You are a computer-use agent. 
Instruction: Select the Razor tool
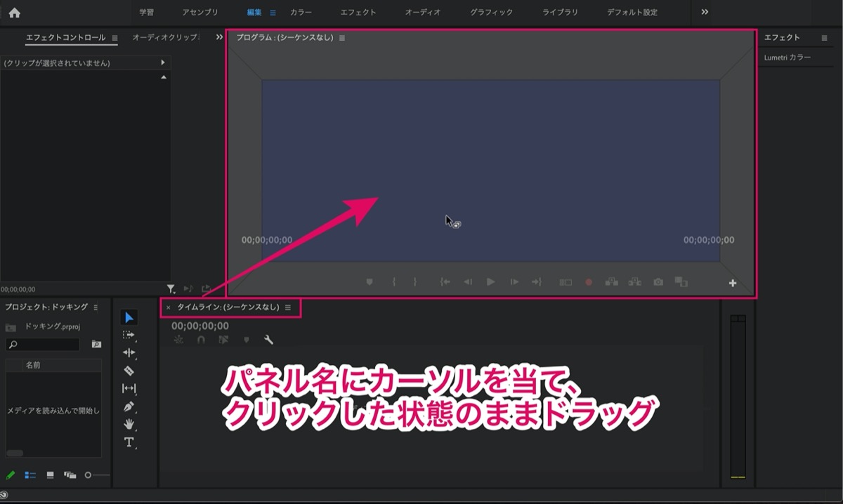[129, 371]
